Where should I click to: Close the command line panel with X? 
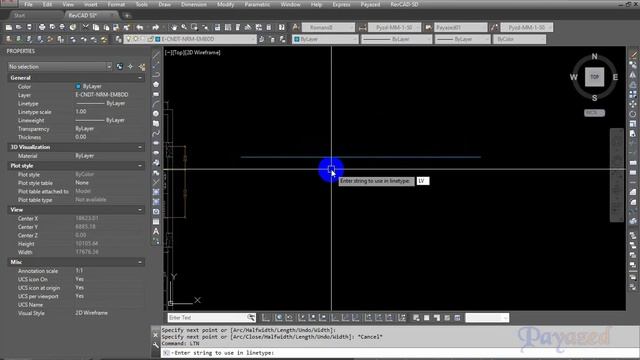click(x=156, y=335)
